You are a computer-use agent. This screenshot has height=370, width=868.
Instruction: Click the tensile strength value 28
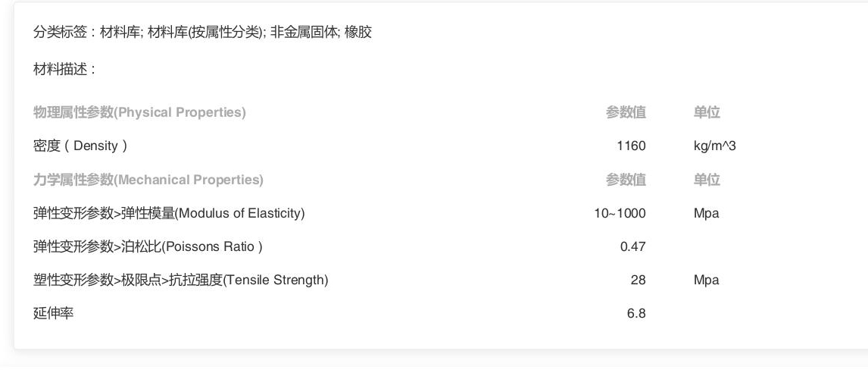(x=639, y=281)
